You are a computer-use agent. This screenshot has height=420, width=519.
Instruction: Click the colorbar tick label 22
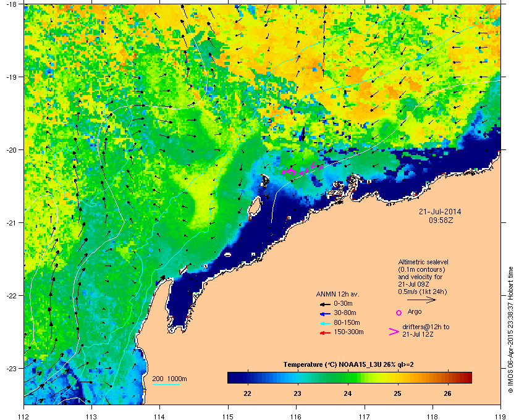(247, 393)
